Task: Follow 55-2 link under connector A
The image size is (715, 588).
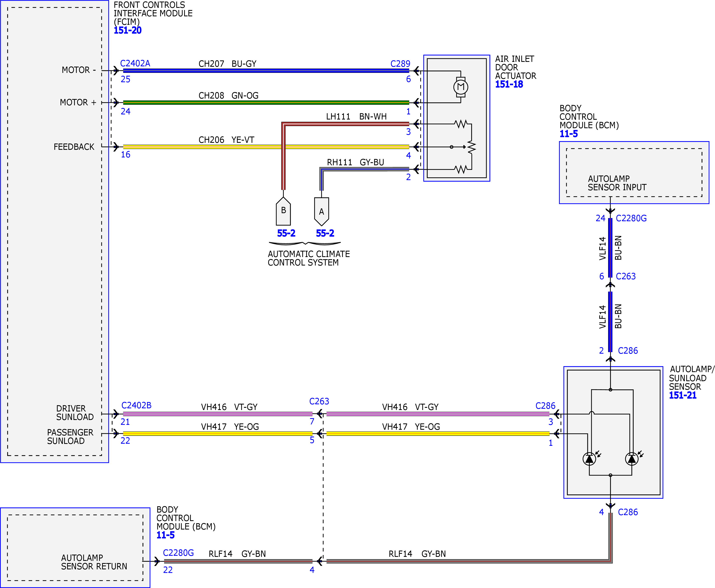Action: [325, 233]
